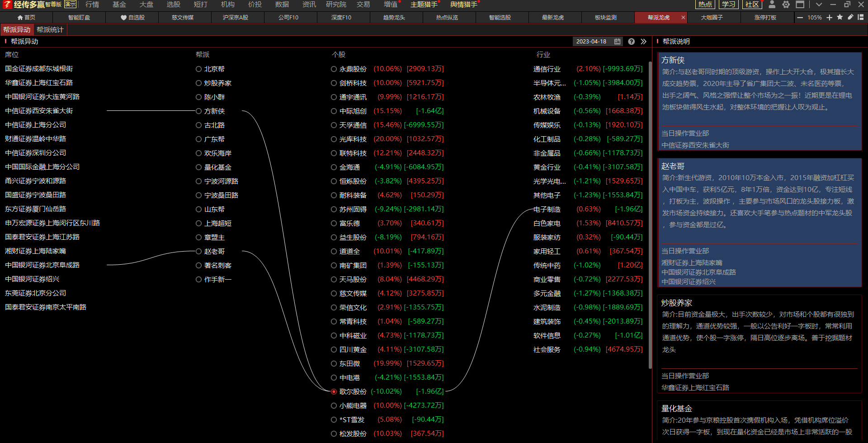This screenshot has width=868, height=443.
Task: Select the 剑桥科技 stock radio button
Action: pos(334,83)
